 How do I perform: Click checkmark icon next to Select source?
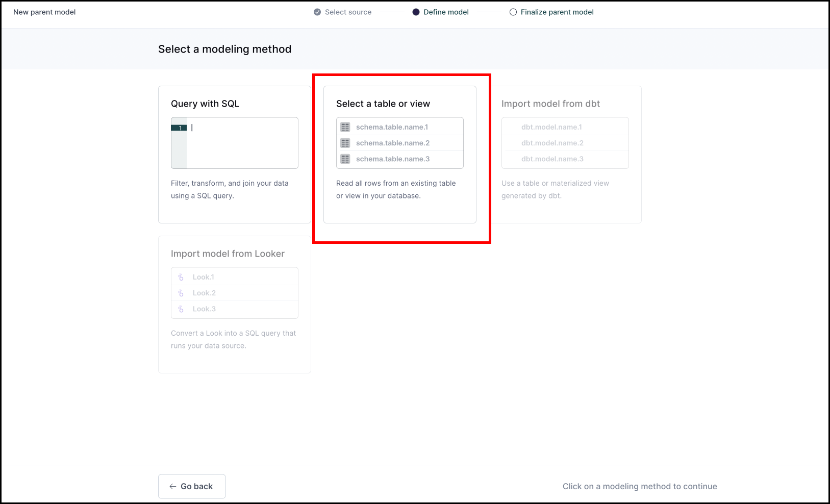317,12
